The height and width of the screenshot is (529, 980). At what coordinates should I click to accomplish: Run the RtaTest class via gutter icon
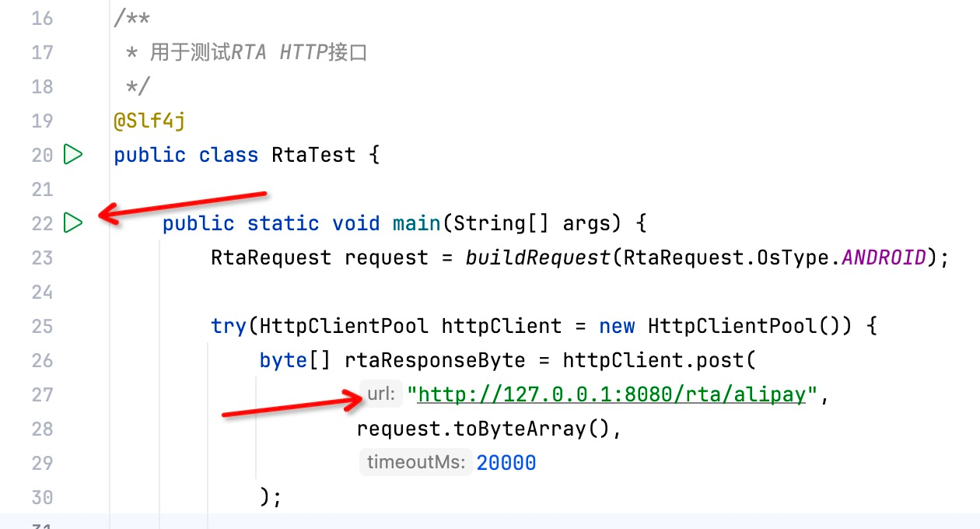point(72,155)
